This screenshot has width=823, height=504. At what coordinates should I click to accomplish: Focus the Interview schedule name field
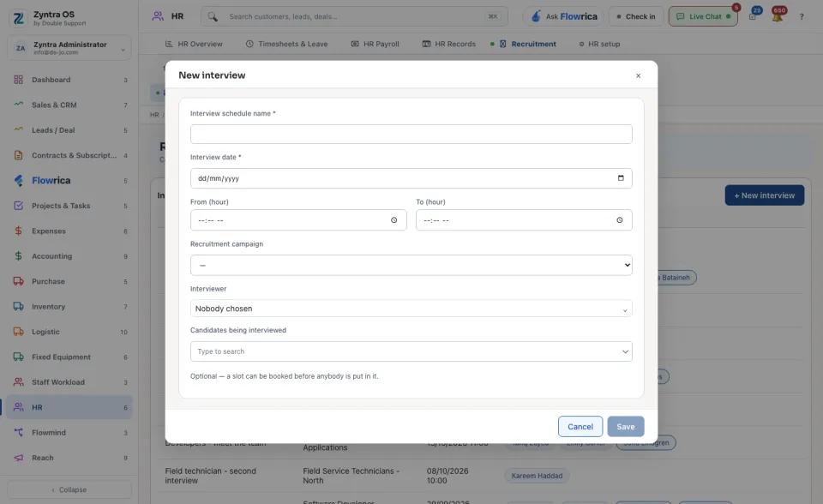coord(411,134)
